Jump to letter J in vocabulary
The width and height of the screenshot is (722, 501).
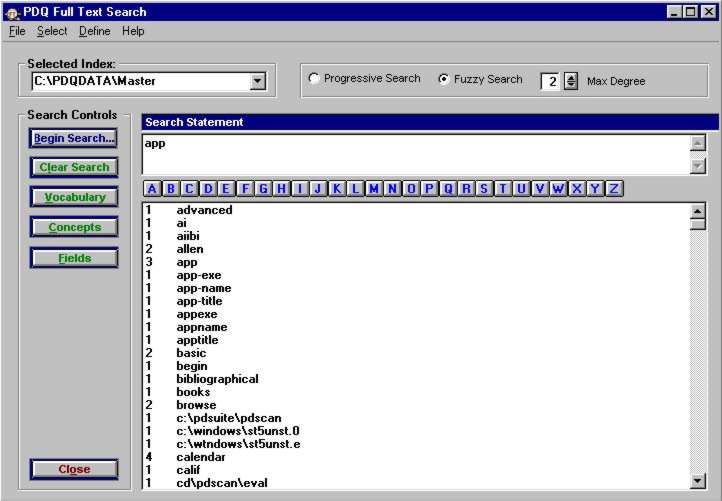click(x=318, y=188)
